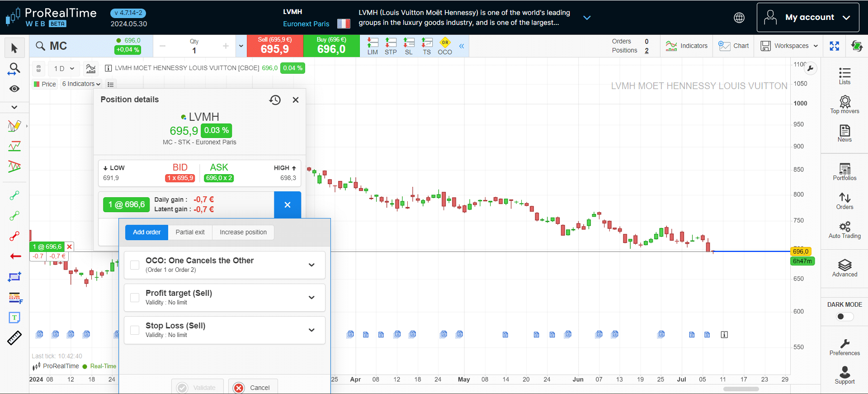Screen dimensions: 868x394
Task: Click the green Buy 696,0 button
Action: tap(331, 46)
